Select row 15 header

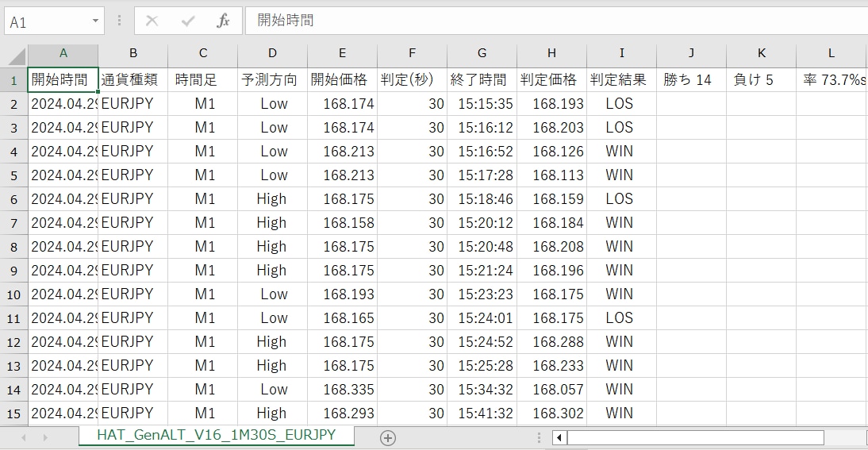13,413
